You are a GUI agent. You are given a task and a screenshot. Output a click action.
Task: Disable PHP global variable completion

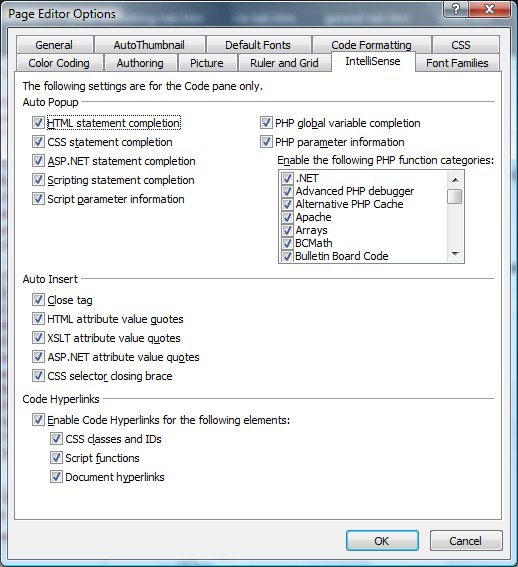pyautogui.click(x=266, y=123)
